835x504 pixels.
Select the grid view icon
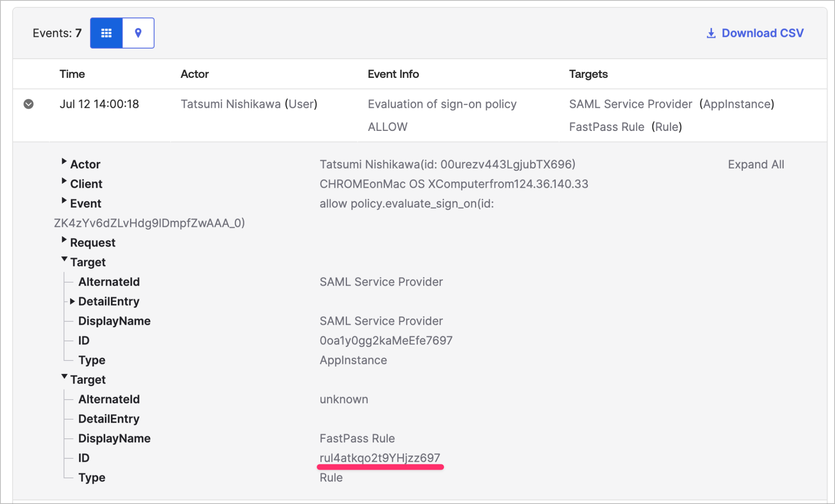tap(106, 33)
